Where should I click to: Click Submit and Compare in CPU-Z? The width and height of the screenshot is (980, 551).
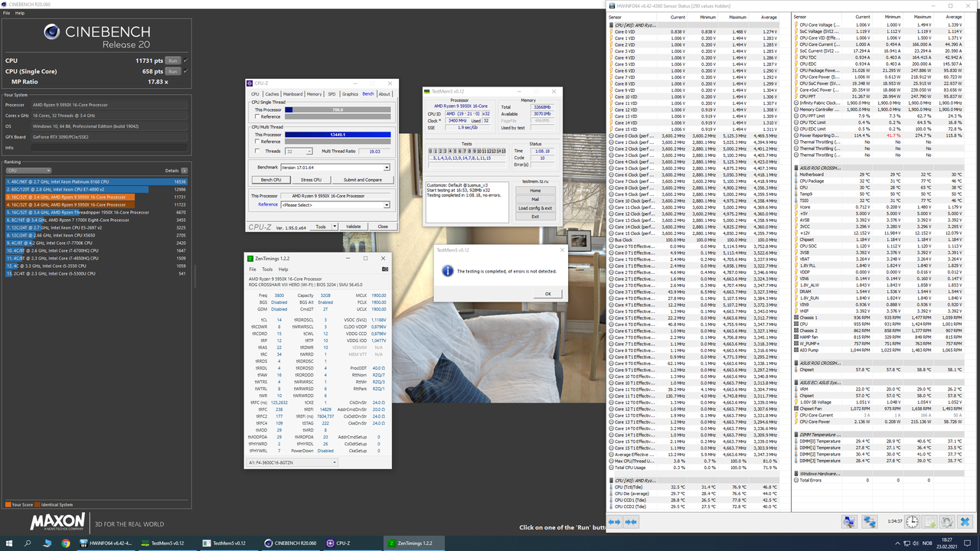pyautogui.click(x=362, y=180)
